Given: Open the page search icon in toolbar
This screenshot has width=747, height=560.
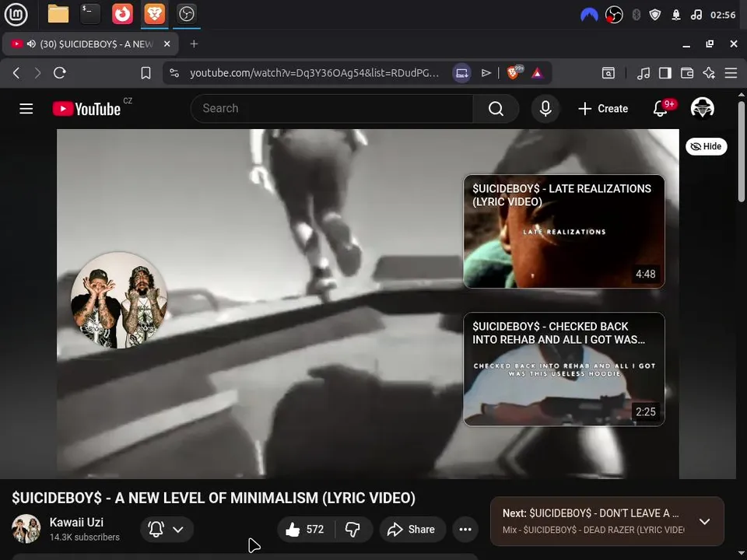Looking at the screenshot, I should tap(608, 73).
